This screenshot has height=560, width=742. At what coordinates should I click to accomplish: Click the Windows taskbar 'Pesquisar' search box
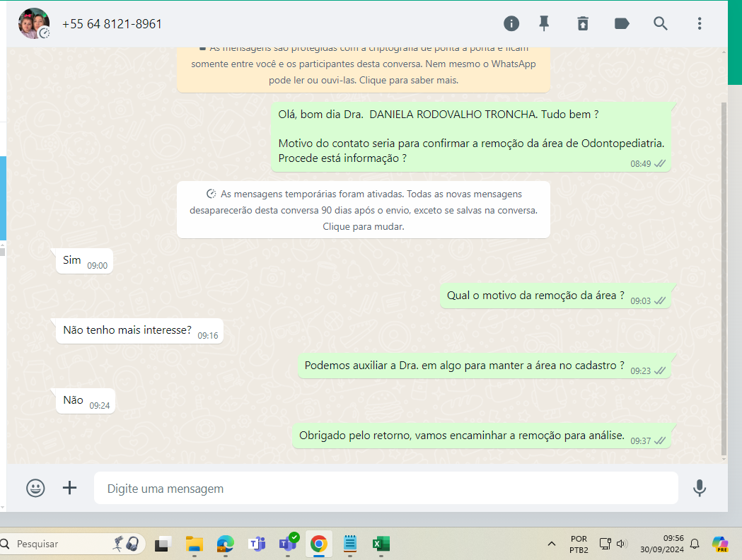[71, 544]
